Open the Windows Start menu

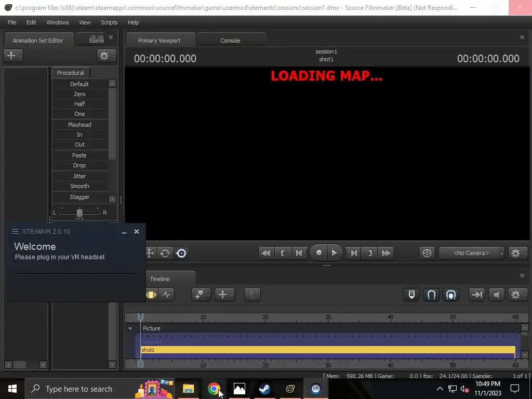12,389
